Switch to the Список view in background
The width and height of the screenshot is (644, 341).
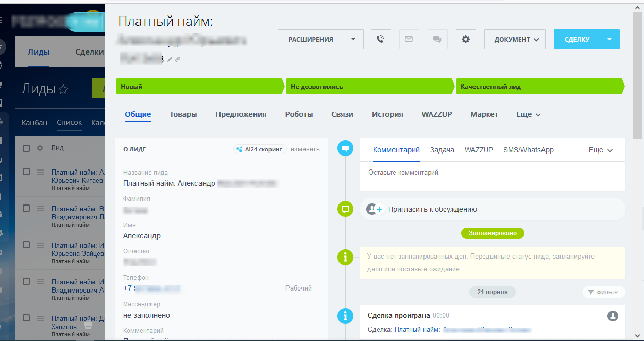[69, 123]
